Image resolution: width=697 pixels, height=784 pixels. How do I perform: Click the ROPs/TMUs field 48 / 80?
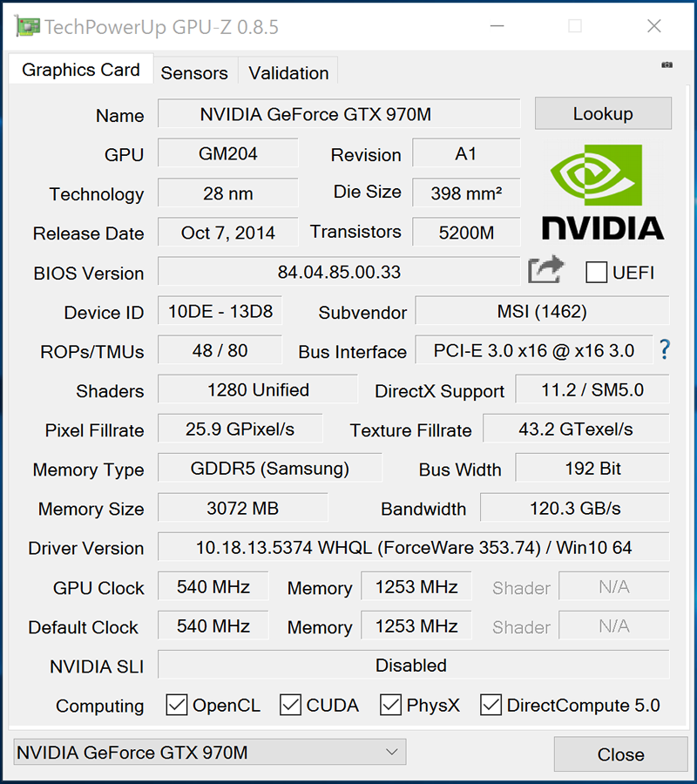pyautogui.click(x=220, y=350)
